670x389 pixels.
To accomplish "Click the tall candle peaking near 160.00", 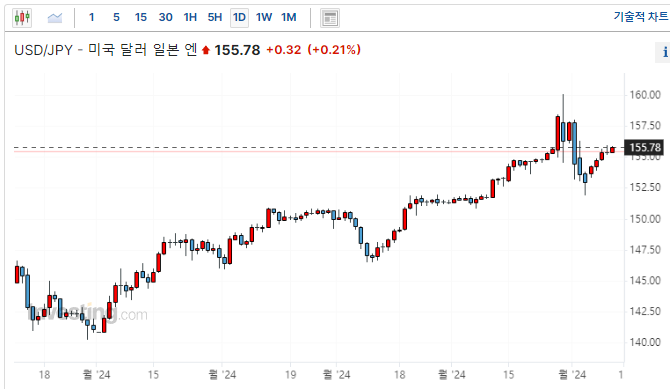I will pos(563,128).
